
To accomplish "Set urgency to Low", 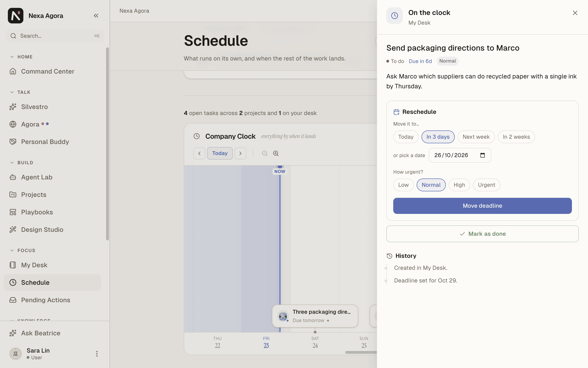I will coord(403,185).
